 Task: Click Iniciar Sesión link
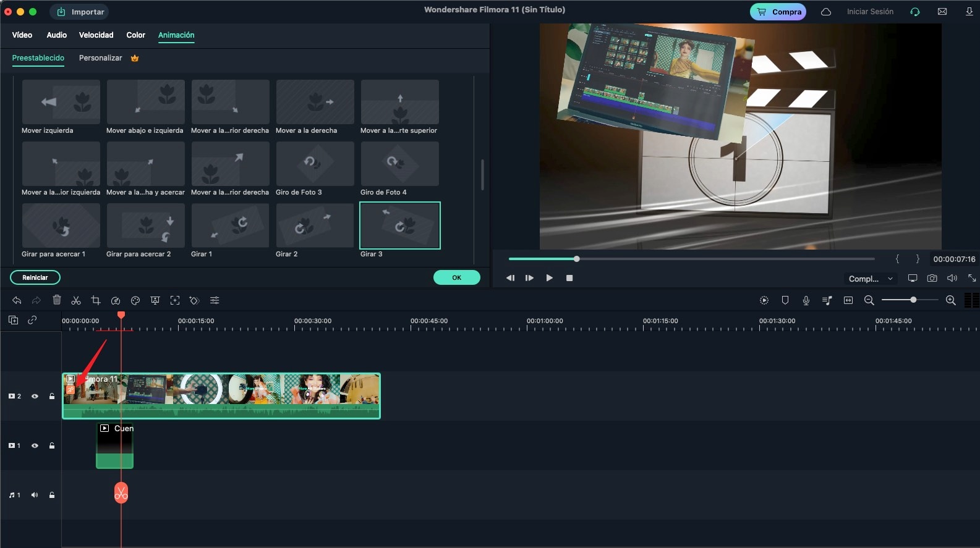(870, 12)
